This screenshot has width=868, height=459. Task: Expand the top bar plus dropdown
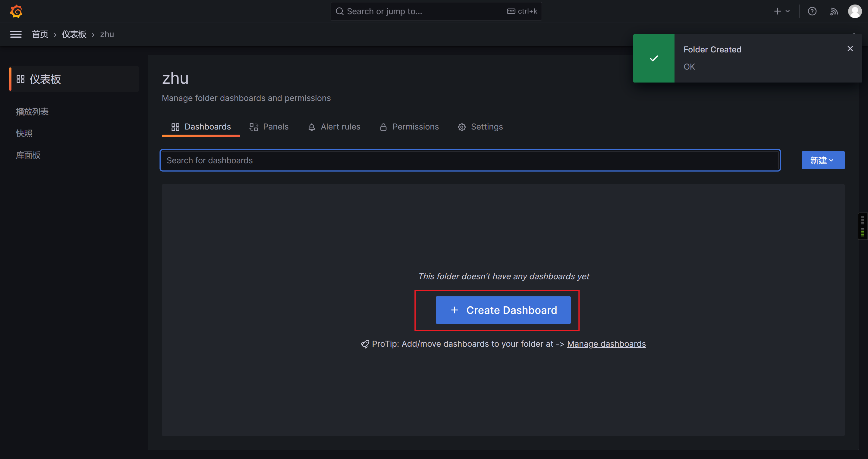[x=782, y=11]
